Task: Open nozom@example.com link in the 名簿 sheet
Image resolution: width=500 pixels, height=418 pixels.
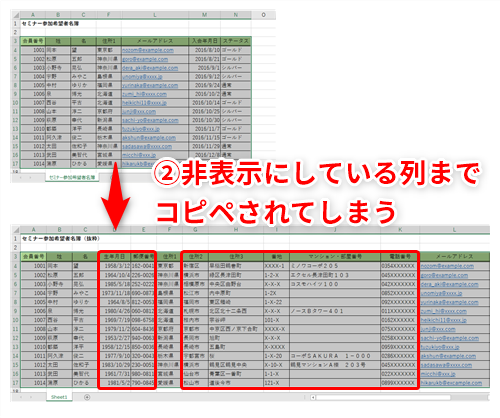Action: pyautogui.click(x=148, y=50)
